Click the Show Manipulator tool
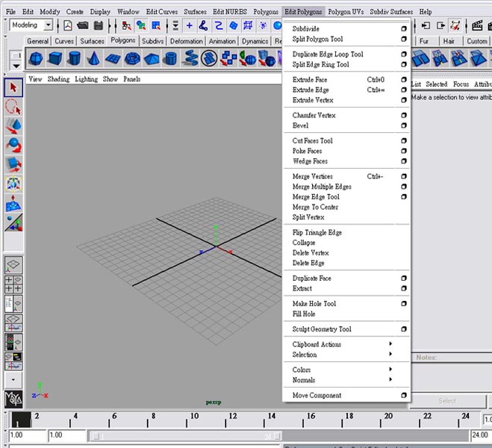 click(13, 222)
